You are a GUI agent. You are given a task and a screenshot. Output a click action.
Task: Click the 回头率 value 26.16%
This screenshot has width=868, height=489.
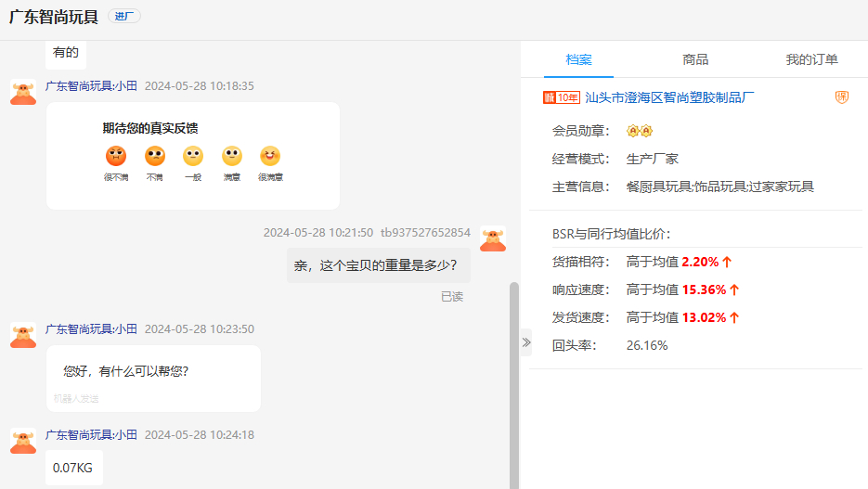click(646, 345)
